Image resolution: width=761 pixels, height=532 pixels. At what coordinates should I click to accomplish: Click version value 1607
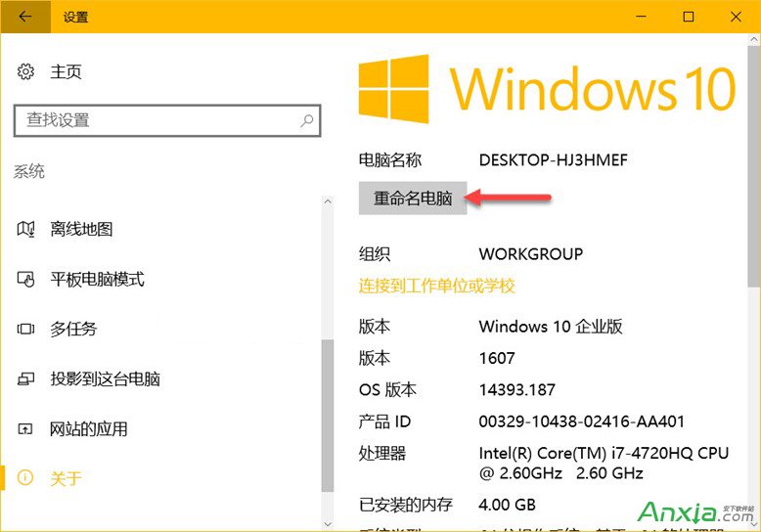(x=497, y=358)
